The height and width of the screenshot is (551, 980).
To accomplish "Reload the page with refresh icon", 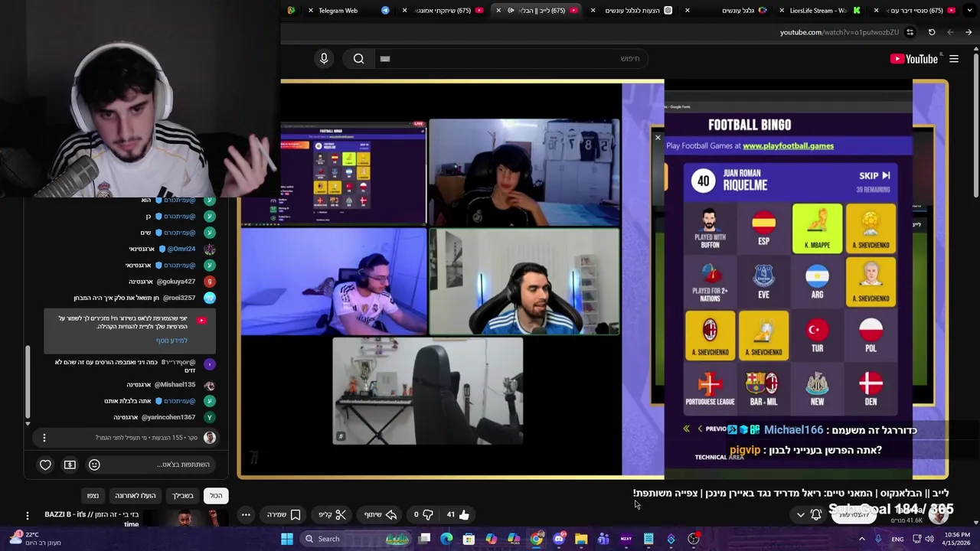I will click(x=932, y=32).
